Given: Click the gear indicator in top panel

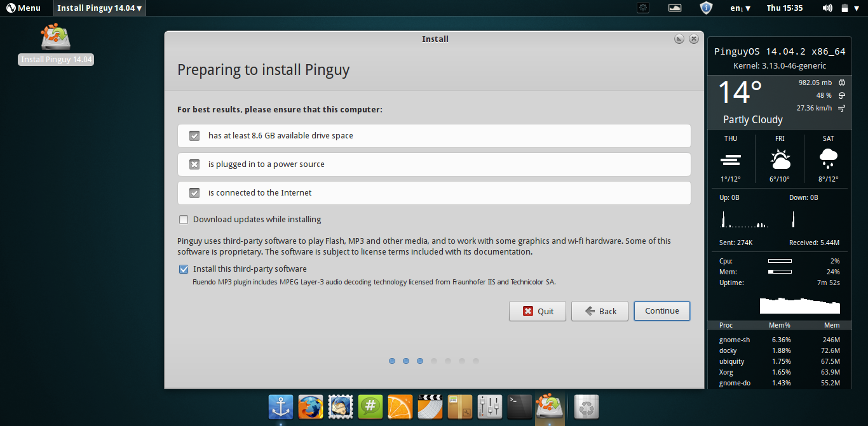Looking at the screenshot, I should pyautogui.click(x=644, y=8).
